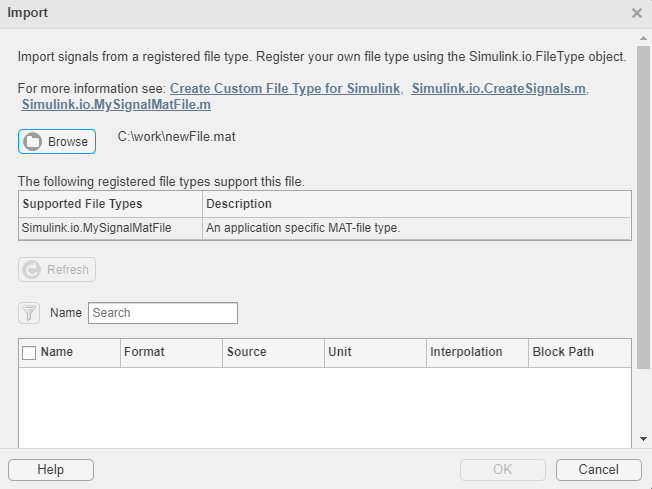Click the Browse folder icon
Viewport: 652px width, 489px height.
click(33, 142)
